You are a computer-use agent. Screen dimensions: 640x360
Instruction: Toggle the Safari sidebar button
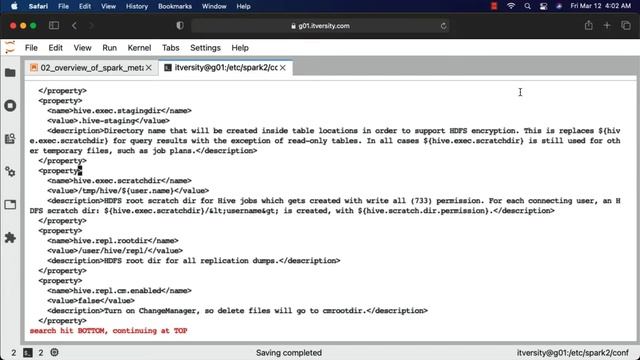54,25
